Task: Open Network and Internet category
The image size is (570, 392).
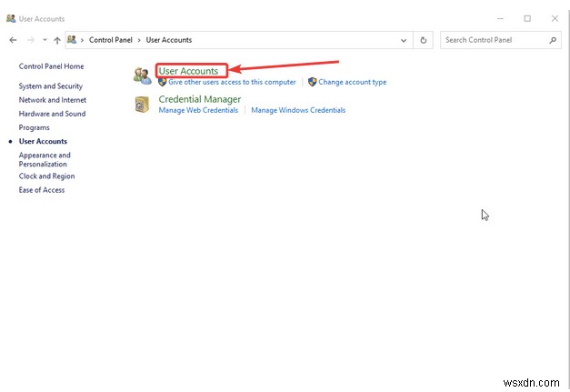Action: [x=53, y=100]
